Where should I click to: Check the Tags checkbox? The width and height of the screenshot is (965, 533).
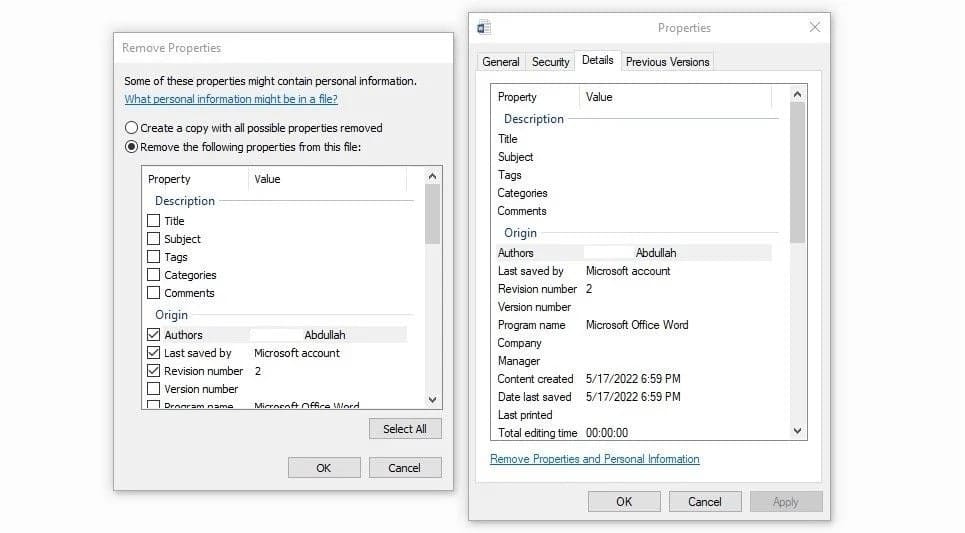154,257
